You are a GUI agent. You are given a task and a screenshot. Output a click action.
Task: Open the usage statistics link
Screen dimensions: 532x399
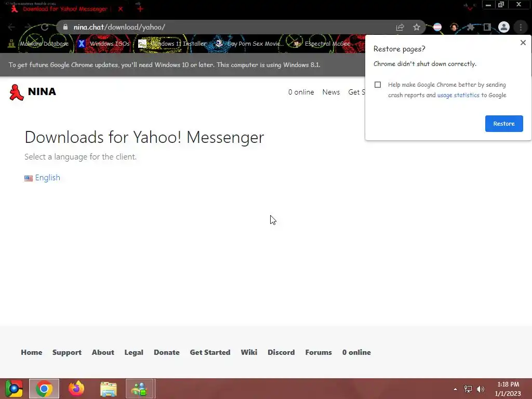pyautogui.click(x=458, y=95)
